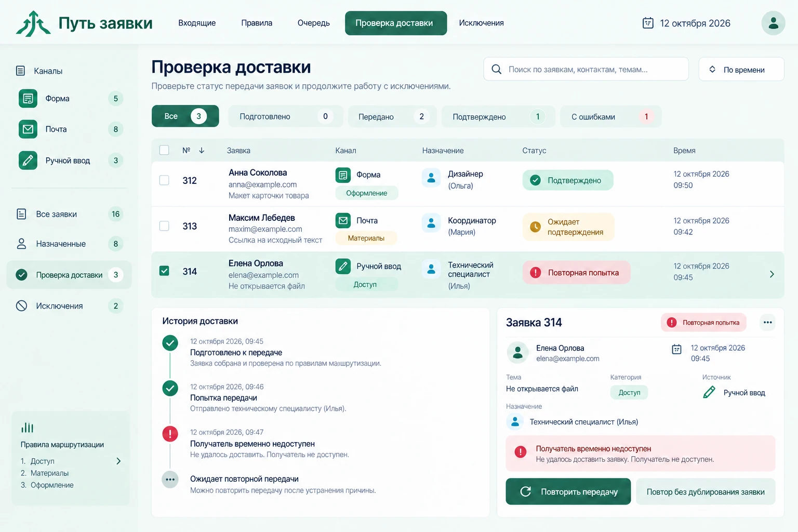Open the three-dots menu on Заявка 314
This screenshot has width=798, height=532.
767,322
